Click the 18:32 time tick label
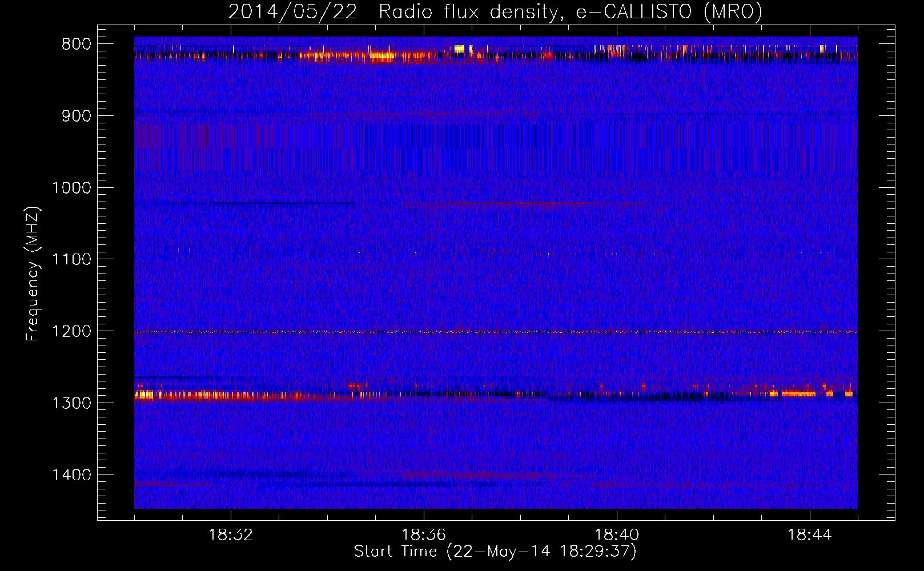924x571 pixels. point(231,535)
